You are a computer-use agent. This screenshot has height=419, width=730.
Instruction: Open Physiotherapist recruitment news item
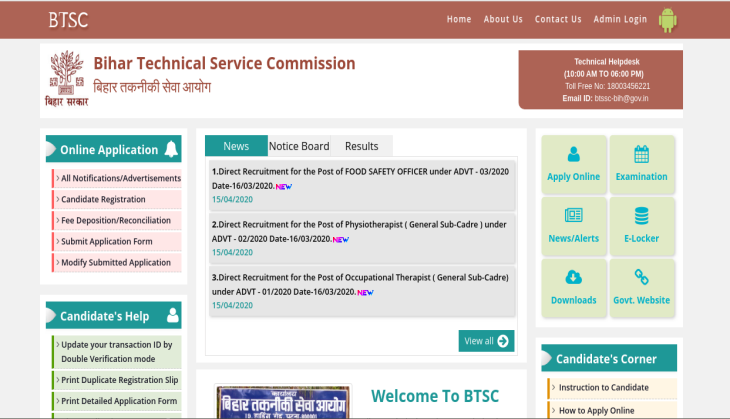pyautogui.click(x=362, y=238)
